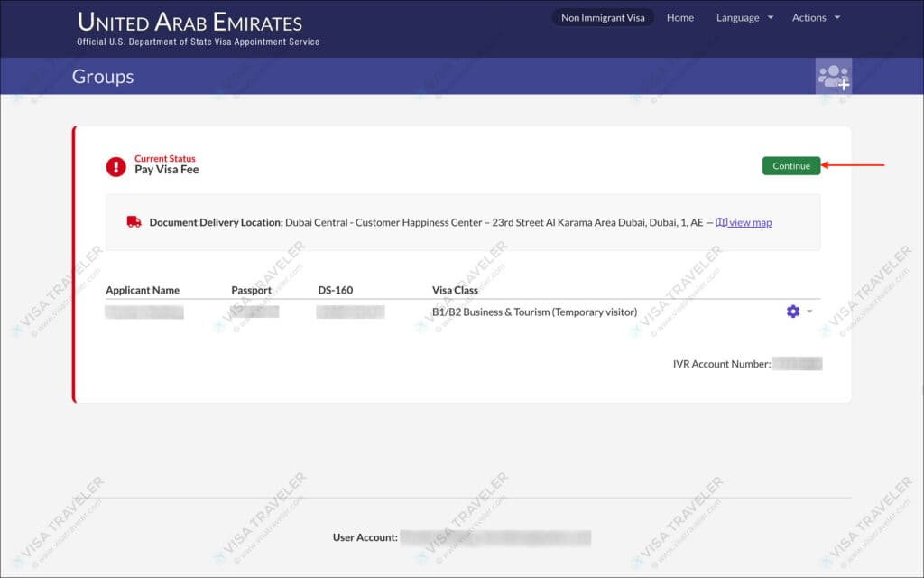The width and height of the screenshot is (924, 578).
Task: Click the Visa Class column header
Action: [455, 290]
